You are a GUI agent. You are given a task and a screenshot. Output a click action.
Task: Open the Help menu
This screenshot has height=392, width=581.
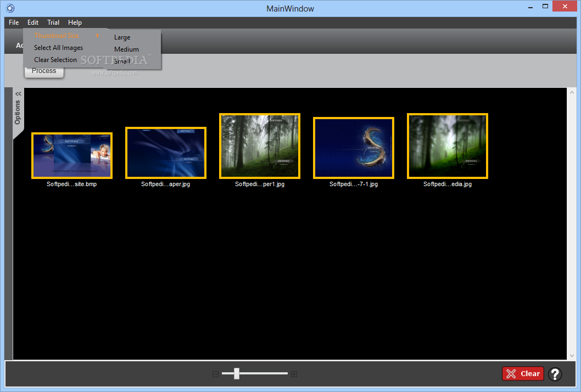click(75, 22)
